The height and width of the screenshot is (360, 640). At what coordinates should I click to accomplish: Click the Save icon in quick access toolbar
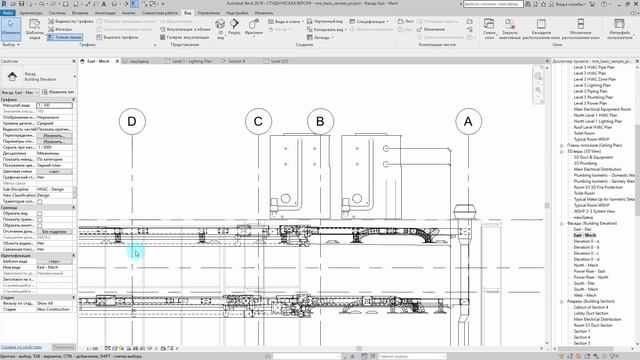(21, 4)
